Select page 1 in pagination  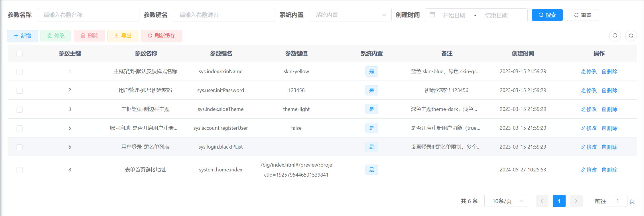pyautogui.click(x=559, y=201)
